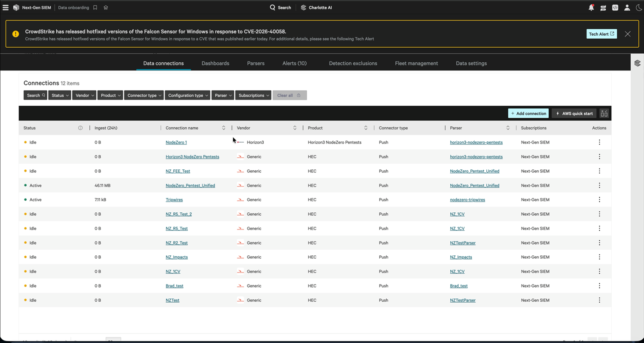Open the Tech Alert link
Viewport: 644px width, 343px height.
601,34
